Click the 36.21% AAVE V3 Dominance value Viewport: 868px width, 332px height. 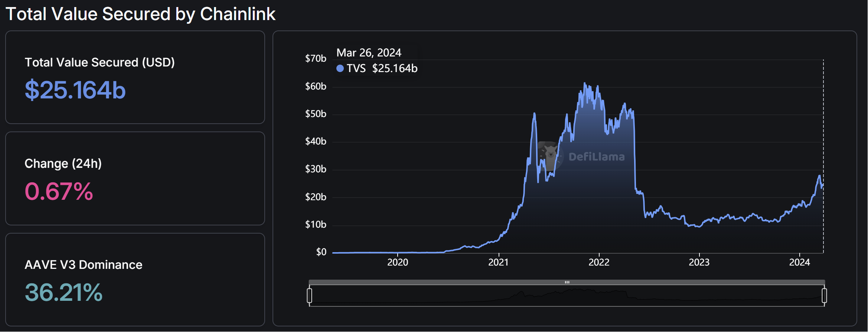(x=63, y=292)
